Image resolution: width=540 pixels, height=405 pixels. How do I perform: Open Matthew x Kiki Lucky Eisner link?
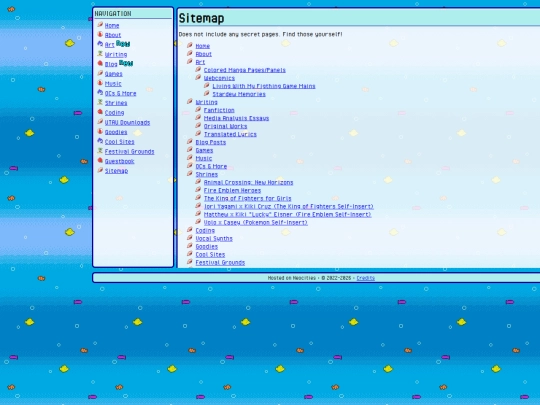click(288, 215)
